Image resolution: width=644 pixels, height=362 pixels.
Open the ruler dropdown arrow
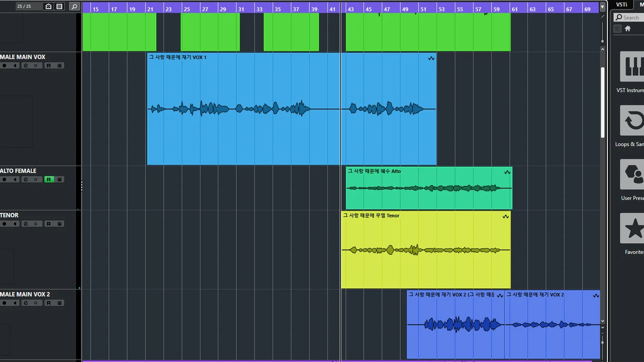tap(602, 7)
